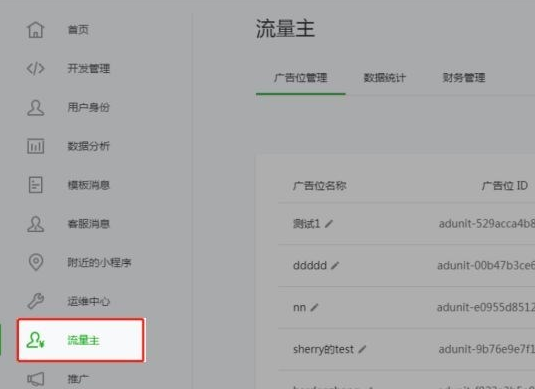Open the 首页 menu item
535x389 pixels.
click(78, 30)
